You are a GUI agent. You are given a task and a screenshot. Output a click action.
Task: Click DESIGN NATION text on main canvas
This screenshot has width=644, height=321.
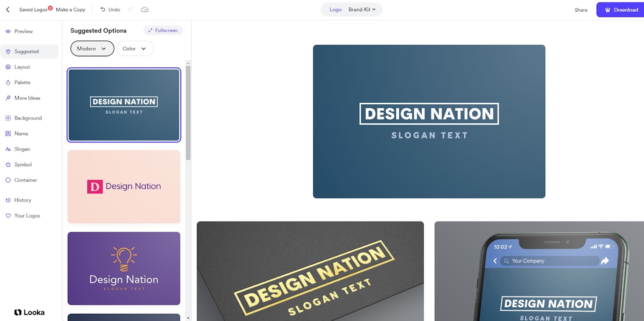[x=429, y=114]
